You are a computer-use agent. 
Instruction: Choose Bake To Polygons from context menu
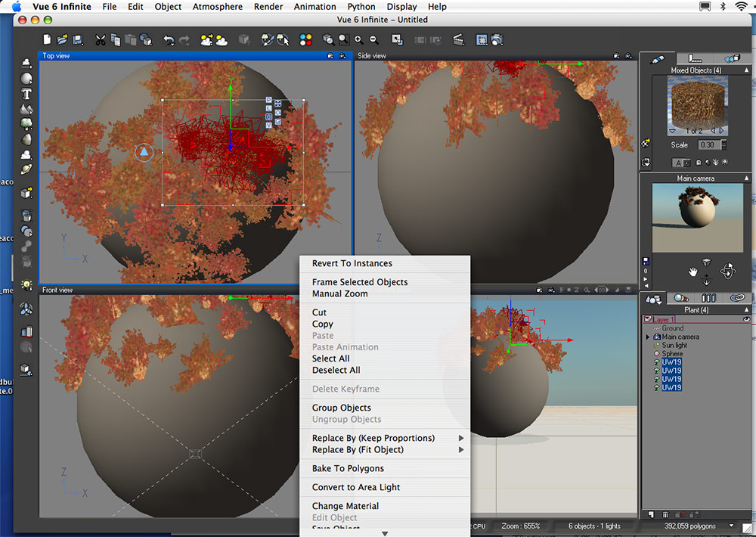(348, 468)
